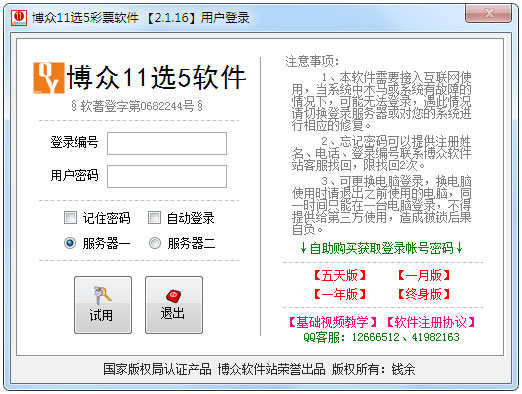The width and height of the screenshot is (522, 394).
Task: Click the keys icon on 试用 button
Action: click(x=102, y=295)
